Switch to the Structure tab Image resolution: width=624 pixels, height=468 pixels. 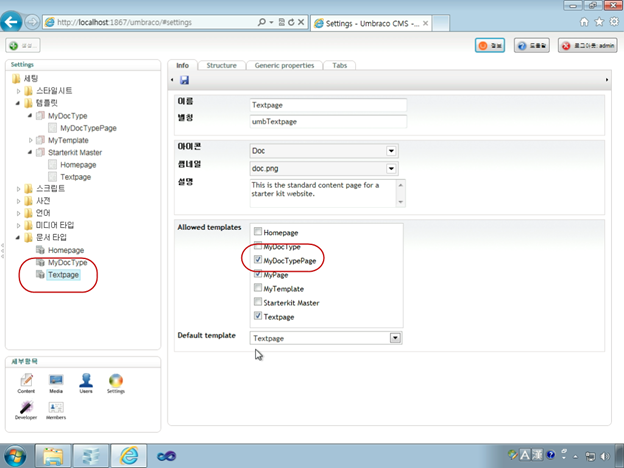[221, 65]
